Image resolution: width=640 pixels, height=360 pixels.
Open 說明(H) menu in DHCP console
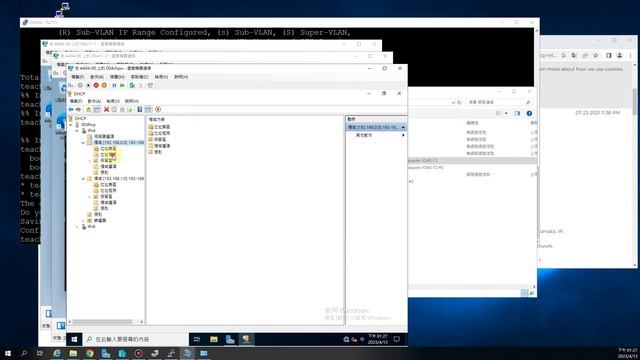click(131, 101)
